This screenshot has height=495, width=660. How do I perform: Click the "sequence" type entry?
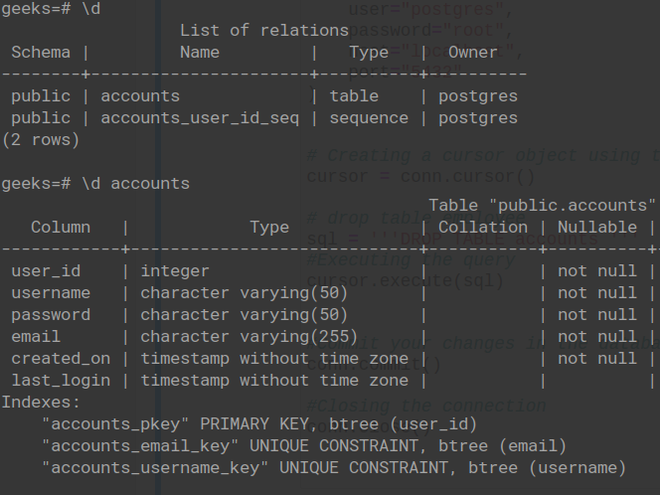pos(369,118)
